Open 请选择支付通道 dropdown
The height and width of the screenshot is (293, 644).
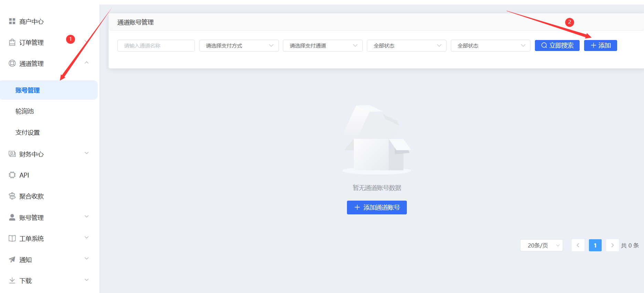pos(323,46)
